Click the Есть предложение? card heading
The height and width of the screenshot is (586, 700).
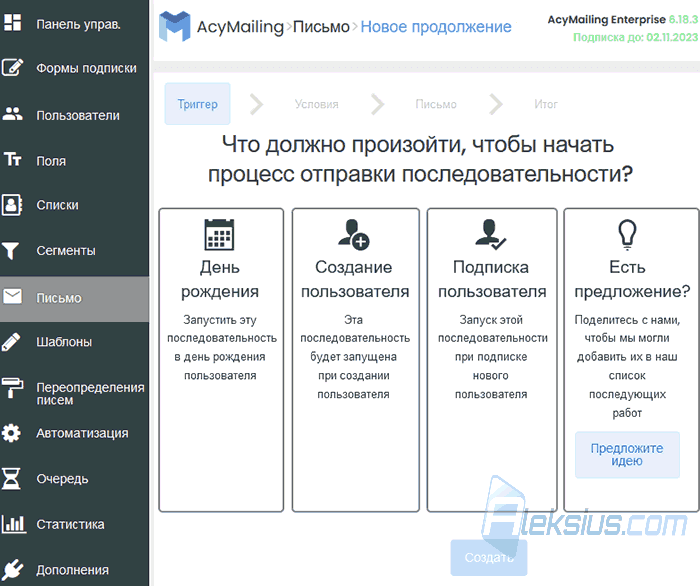632,279
